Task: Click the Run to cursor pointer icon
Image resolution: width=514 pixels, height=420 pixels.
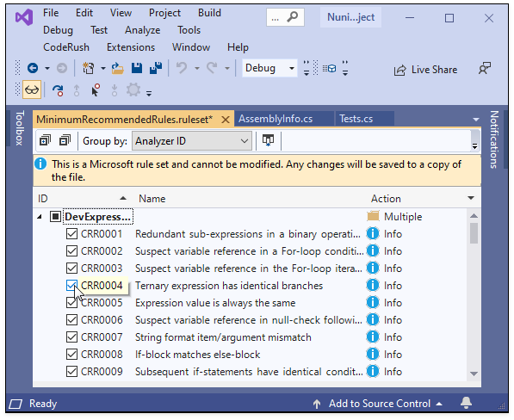Action: (96, 90)
